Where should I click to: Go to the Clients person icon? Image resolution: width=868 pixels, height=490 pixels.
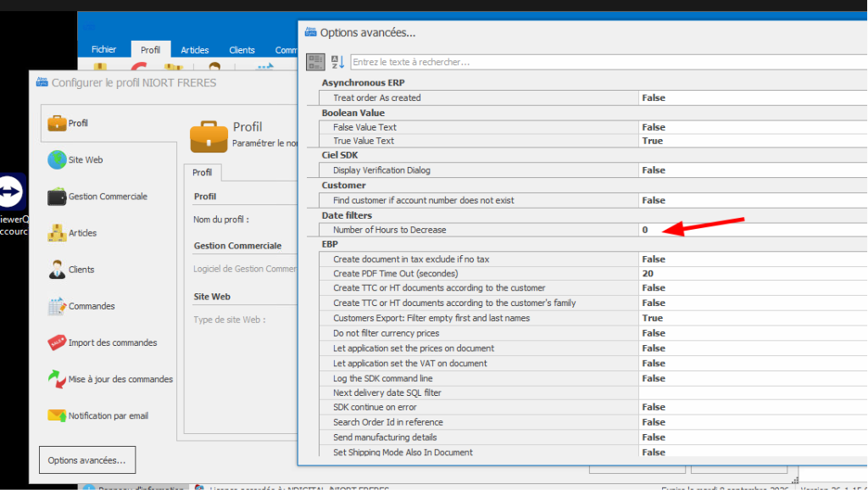(57, 270)
